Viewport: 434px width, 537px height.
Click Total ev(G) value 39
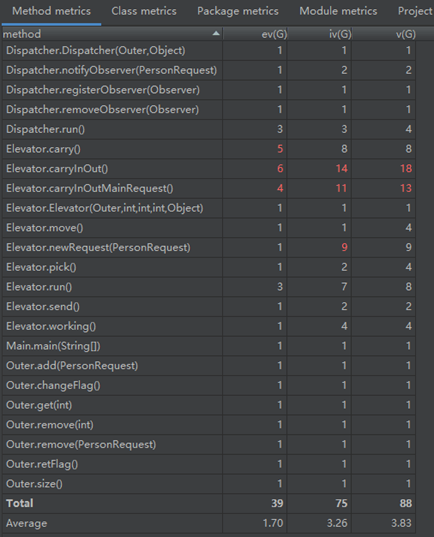click(277, 503)
